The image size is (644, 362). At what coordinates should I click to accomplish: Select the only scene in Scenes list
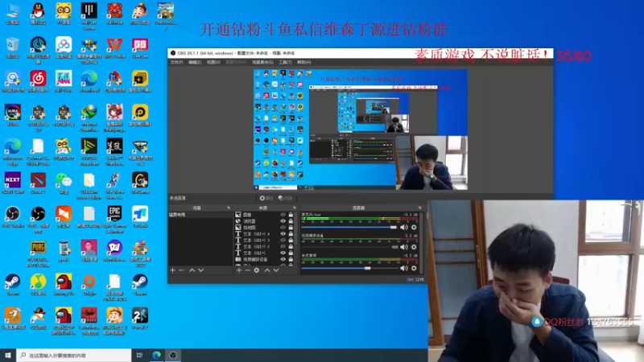(200, 215)
